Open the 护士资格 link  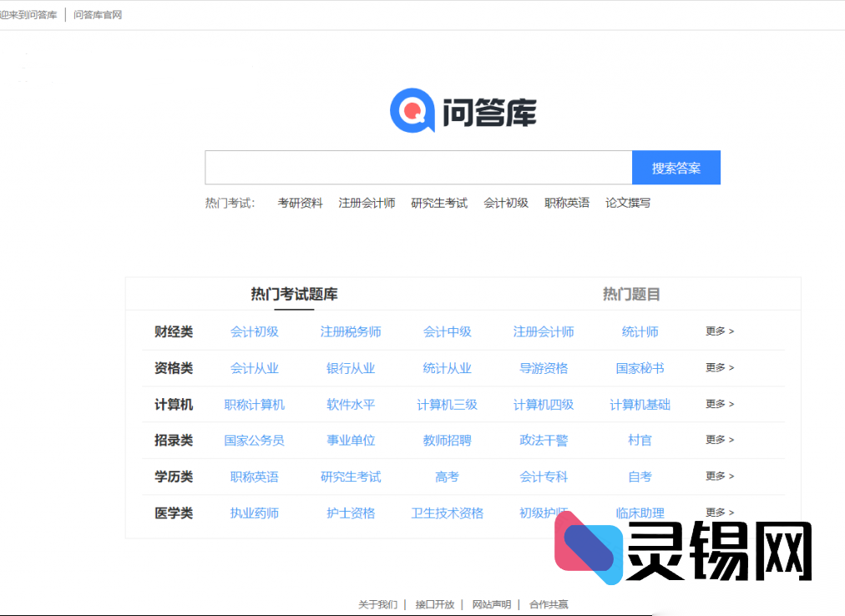[x=351, y=512]
